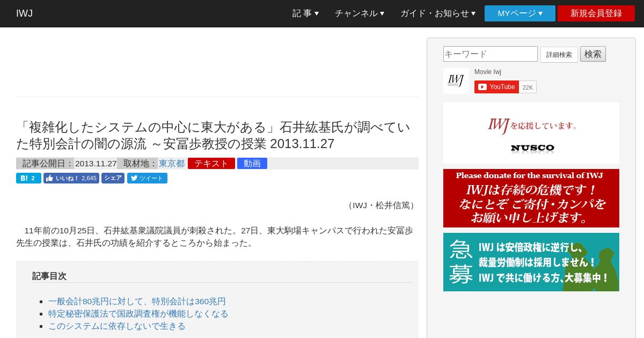Click the Facebook いいね! like button
The width and height of the screenshot is (644, 338).
pos(71,178)
